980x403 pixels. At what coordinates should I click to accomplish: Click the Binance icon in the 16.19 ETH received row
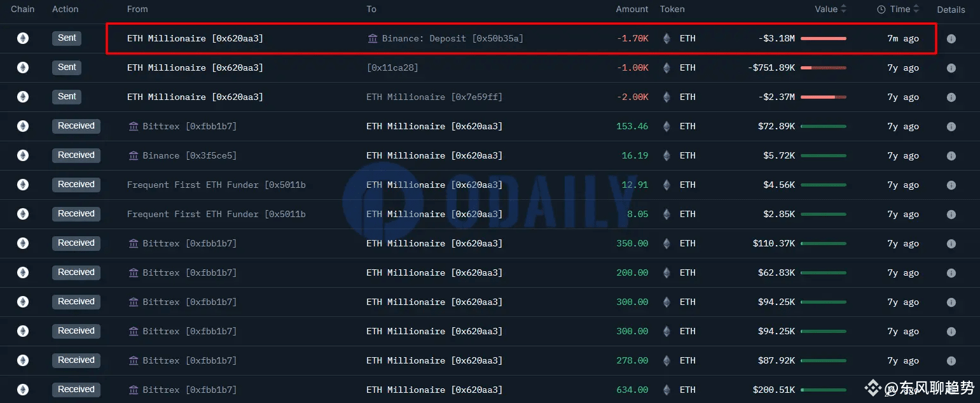tap(135, 155)
